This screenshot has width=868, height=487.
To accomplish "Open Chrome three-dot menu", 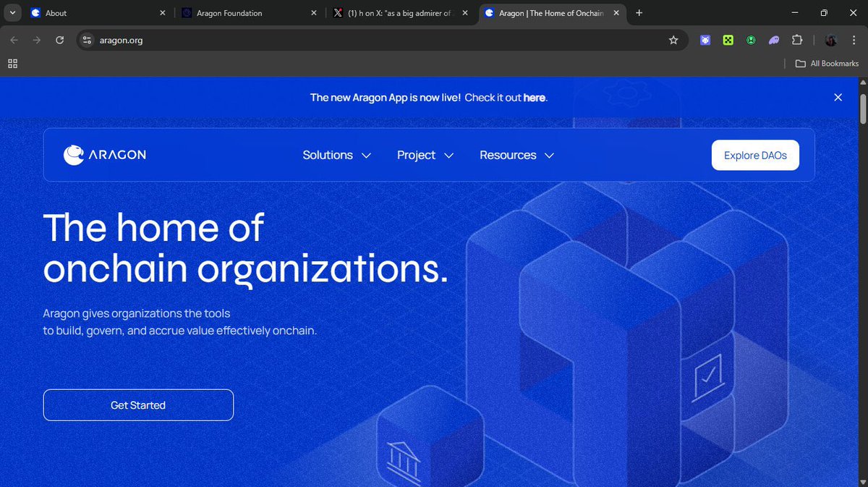I will [x=854, y=41].
